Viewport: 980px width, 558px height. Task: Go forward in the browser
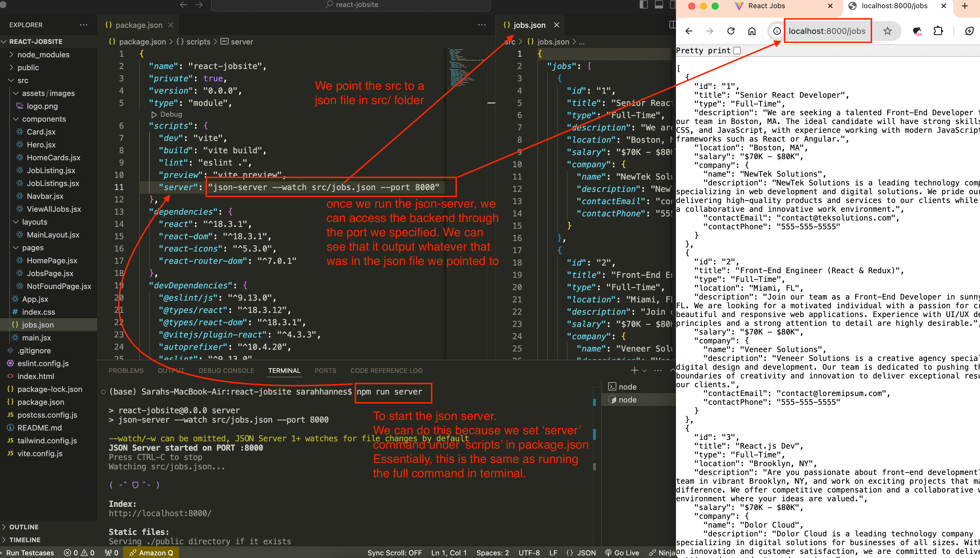click(x=710, y=31)
